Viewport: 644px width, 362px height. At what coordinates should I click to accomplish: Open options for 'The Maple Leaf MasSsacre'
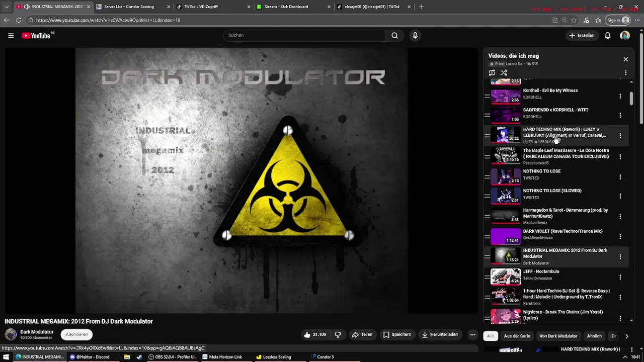pyautogui.click(x=620, y=156)
